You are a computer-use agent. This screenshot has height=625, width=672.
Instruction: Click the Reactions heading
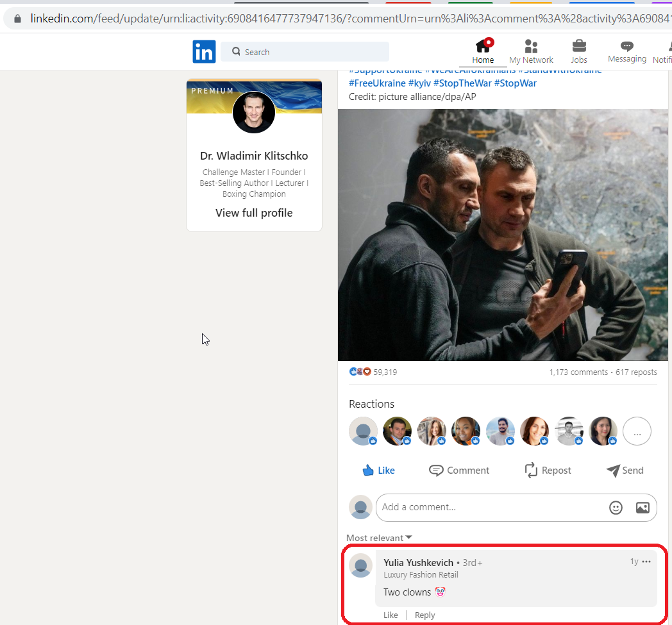point(371,404)
